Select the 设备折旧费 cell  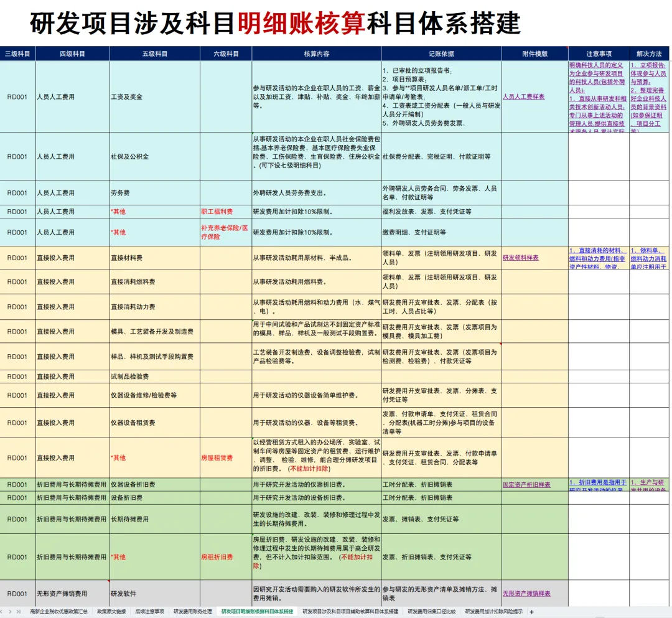click(155, 498)
